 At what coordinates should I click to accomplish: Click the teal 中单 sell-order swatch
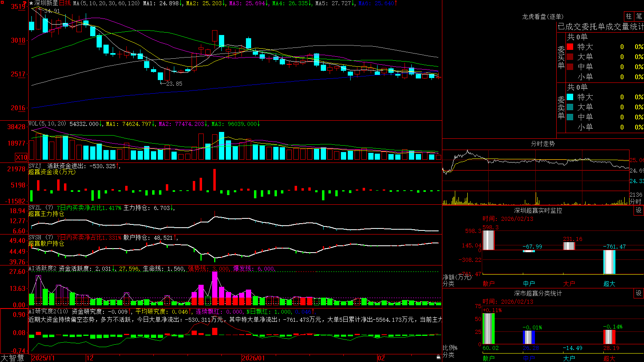570,117
